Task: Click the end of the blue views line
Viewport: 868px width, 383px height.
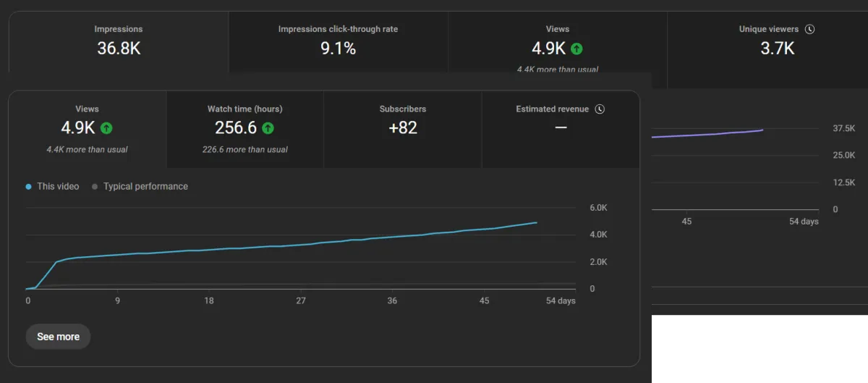Action: [536, 222]
